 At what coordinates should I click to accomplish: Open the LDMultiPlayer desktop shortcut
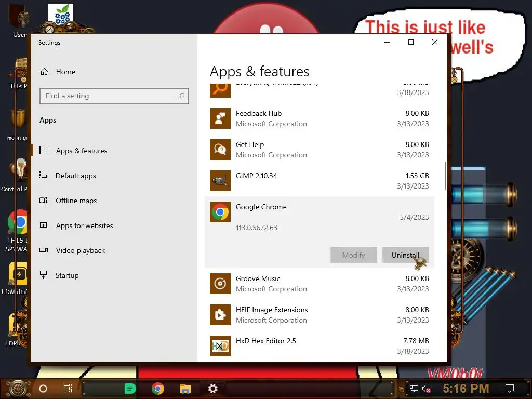(x=18, y=274)
